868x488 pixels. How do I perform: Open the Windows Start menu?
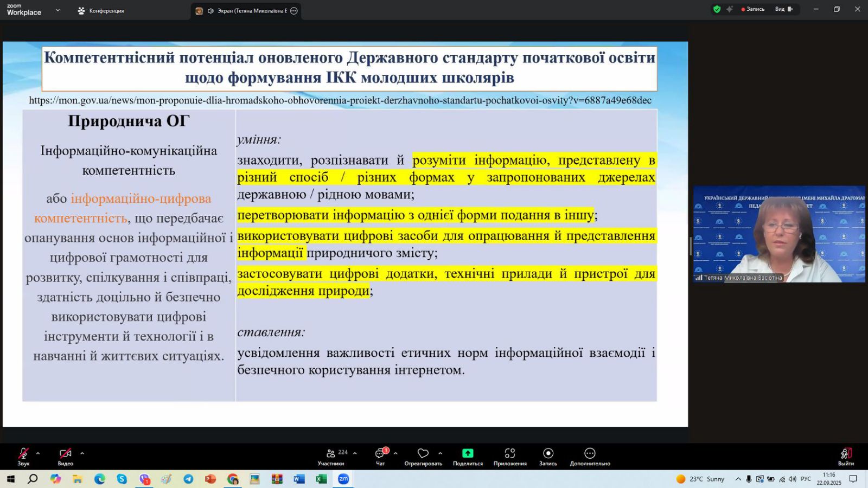[x=10, y=479]
